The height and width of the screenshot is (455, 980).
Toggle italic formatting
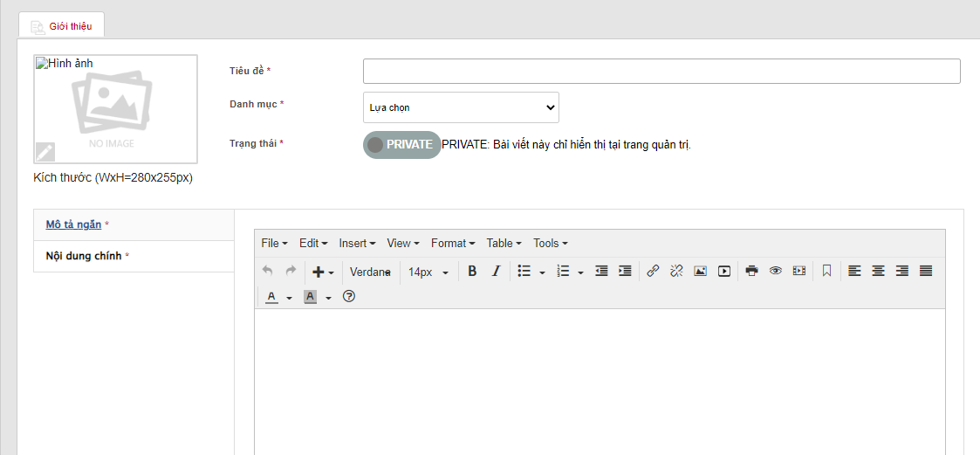[497, 271]
